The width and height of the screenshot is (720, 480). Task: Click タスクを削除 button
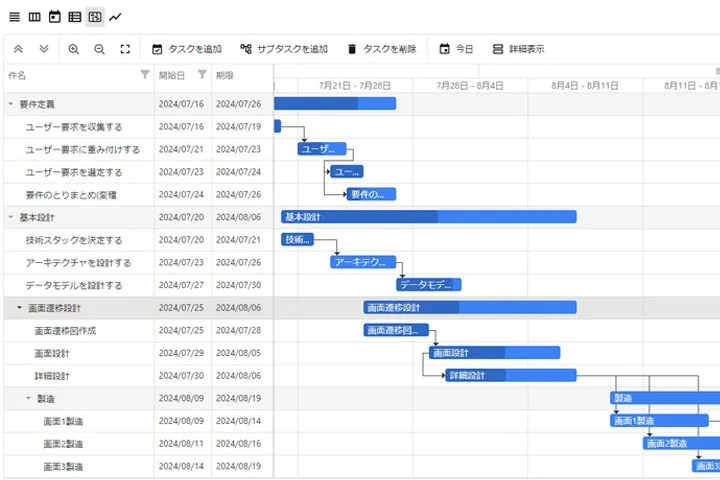(382, 49)
